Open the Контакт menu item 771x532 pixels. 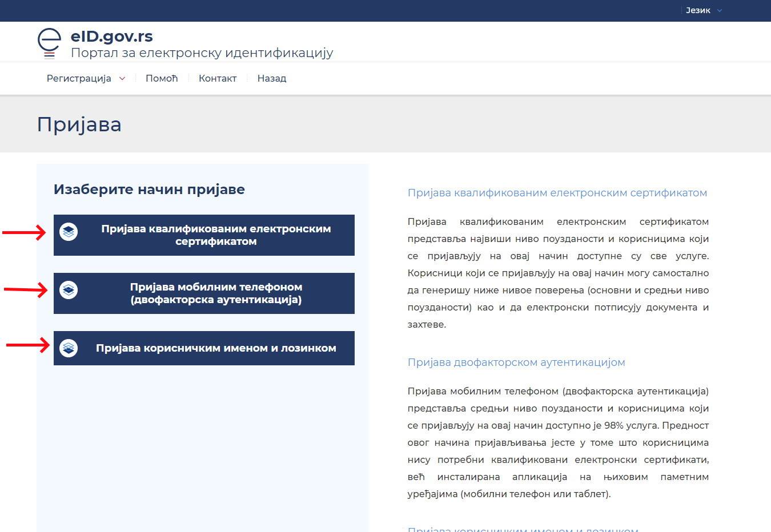[x=218, y=78]
